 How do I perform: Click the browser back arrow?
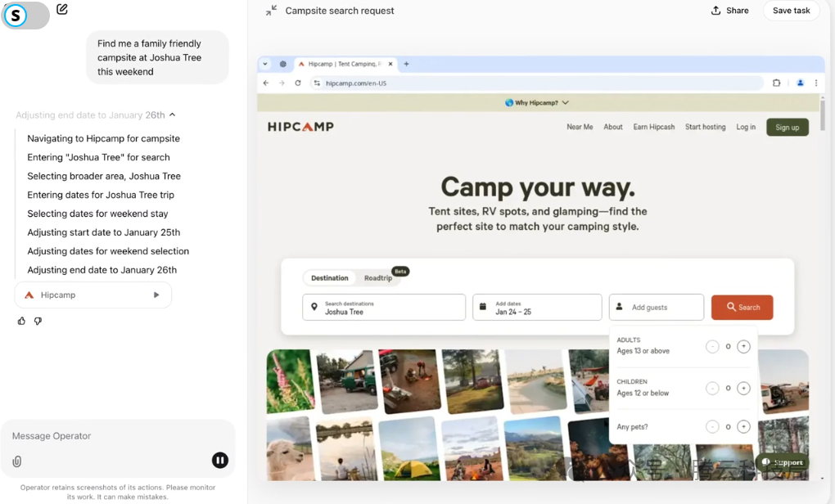(265, 83)
